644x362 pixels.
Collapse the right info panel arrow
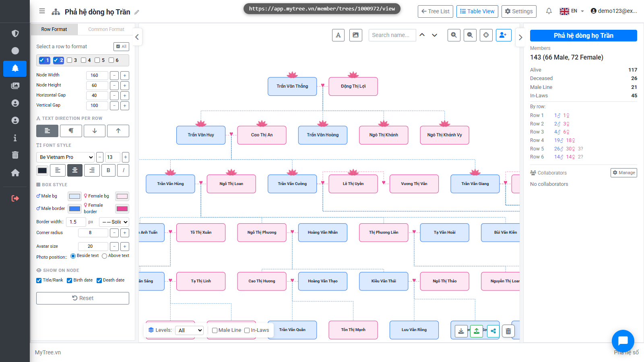(x=520, y=37)
